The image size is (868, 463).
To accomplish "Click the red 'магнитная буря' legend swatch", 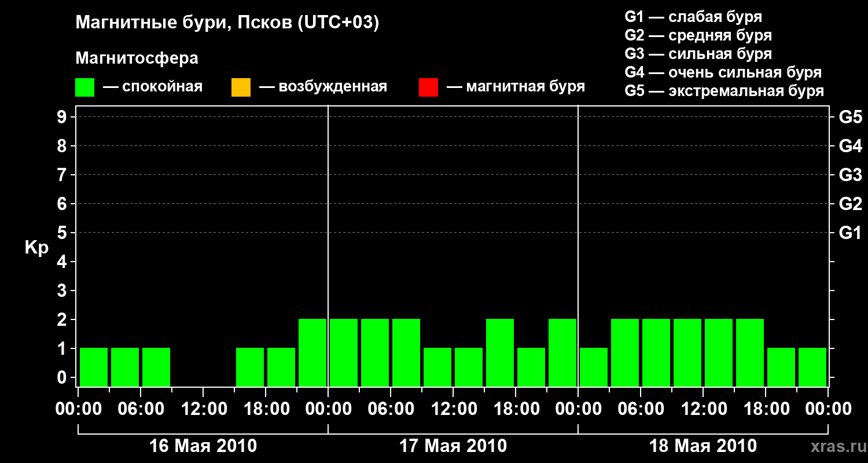I will (x=428, y=87).
